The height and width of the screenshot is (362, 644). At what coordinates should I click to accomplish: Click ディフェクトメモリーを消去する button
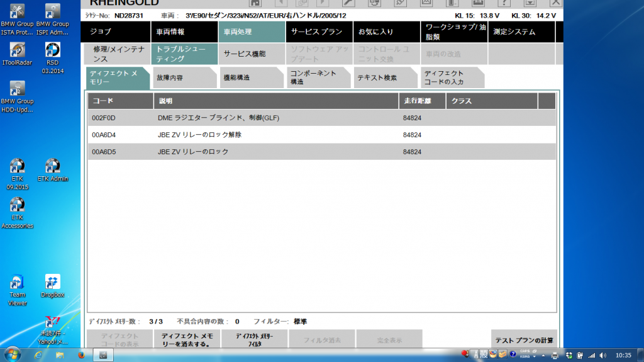pyautogui.click(x=187, y=339)
